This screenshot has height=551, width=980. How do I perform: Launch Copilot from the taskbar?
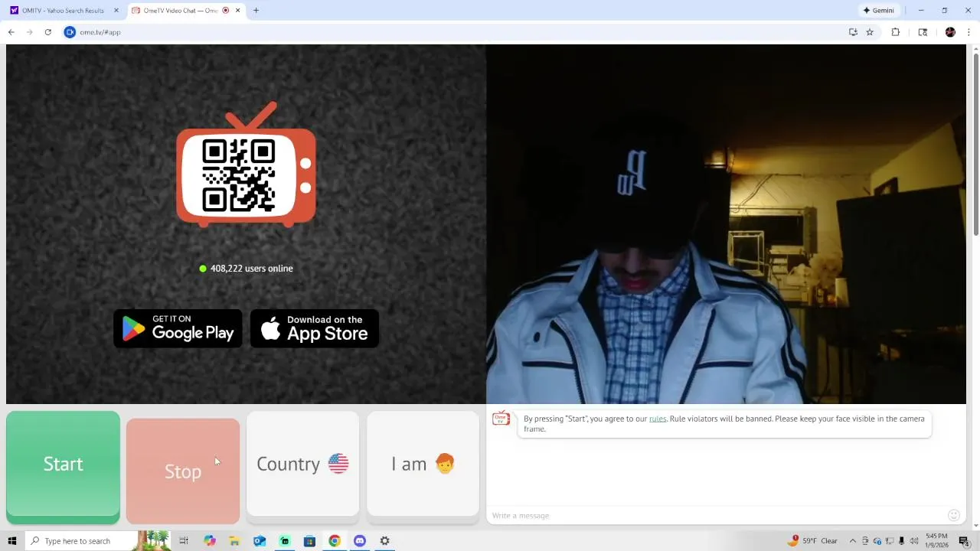(209, 541)
